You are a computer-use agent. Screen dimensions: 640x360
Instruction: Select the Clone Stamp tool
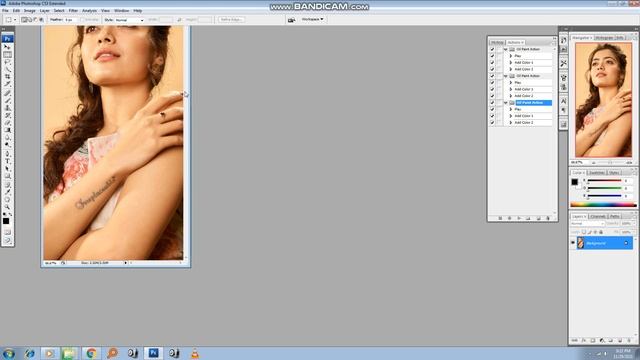(x=7, y=107)
